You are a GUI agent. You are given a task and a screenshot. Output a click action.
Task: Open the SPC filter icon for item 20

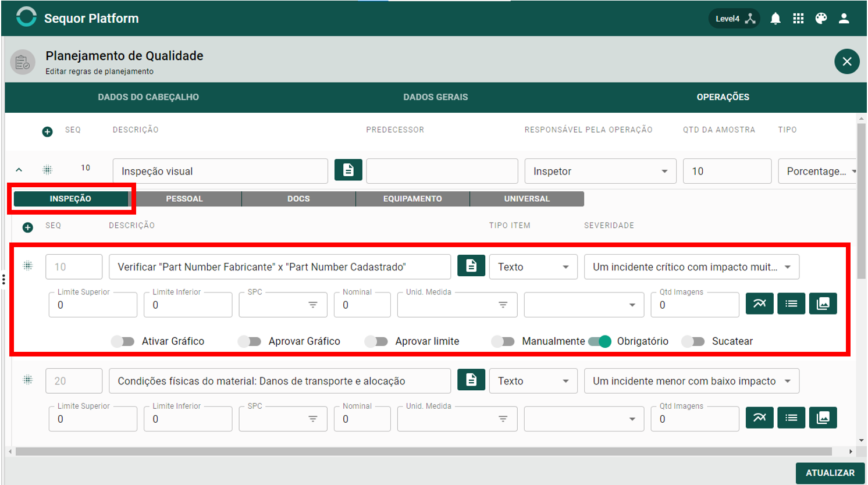313,419
